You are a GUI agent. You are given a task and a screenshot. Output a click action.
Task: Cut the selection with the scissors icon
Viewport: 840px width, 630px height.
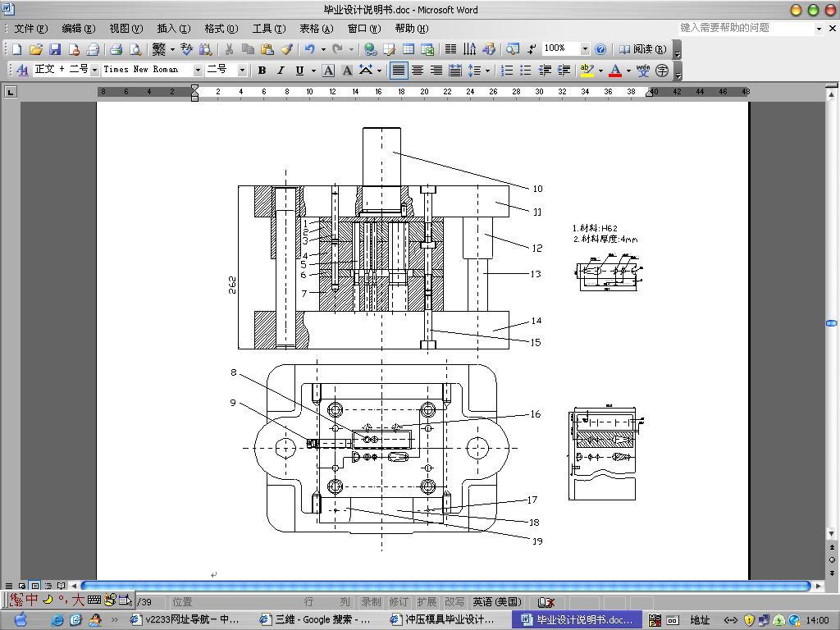pos(230,49)
